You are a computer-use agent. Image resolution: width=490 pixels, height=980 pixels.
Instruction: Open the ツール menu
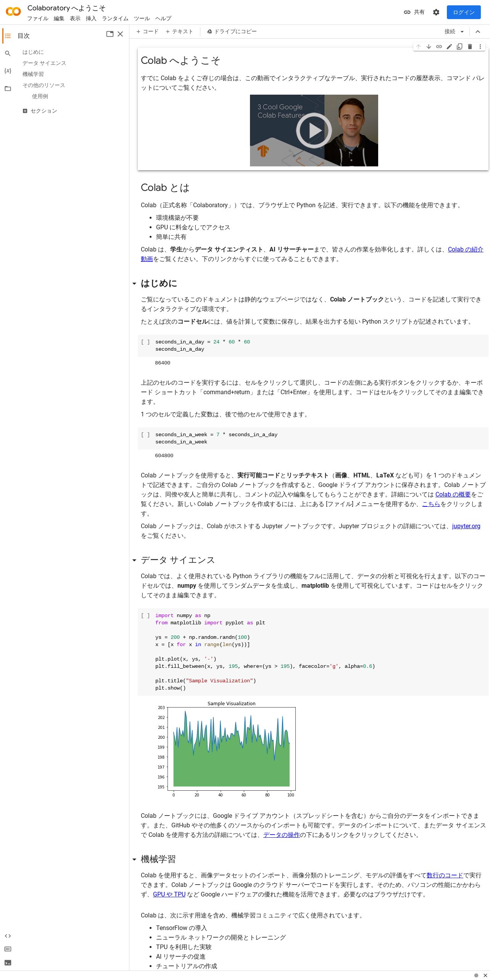[142, 18]
